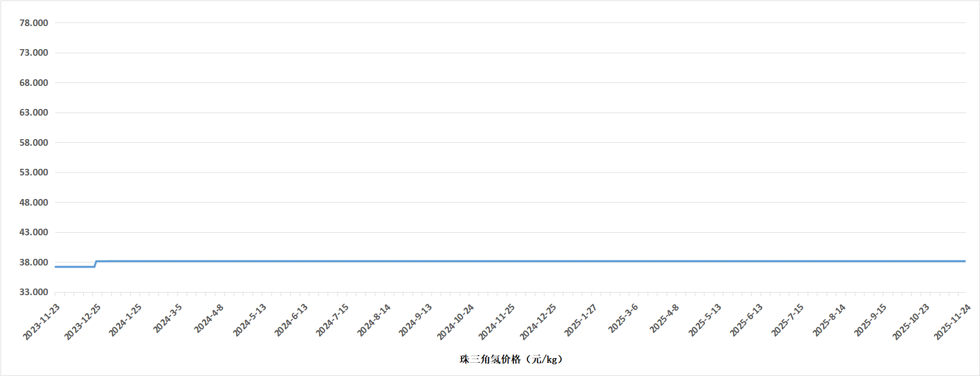
Task: Click the 2025-3-6 date label
Action: click(x=623, y=318)
